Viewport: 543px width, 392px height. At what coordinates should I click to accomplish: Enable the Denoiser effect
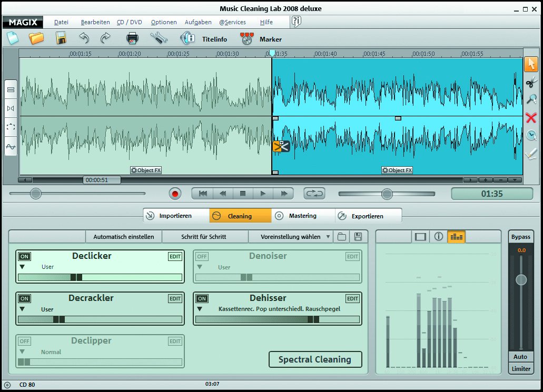click(x=202, y=257)
